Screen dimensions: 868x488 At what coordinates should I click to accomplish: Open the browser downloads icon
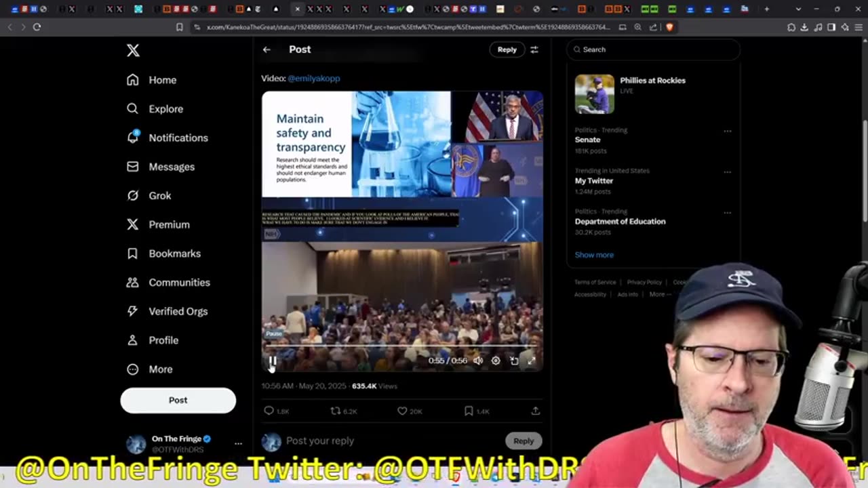(804, 27)
